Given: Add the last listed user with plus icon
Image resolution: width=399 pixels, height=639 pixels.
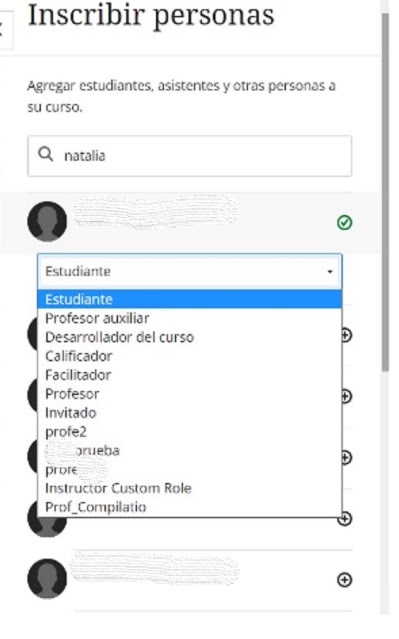Looking at the screenshot, I should [x=344, y=580].
